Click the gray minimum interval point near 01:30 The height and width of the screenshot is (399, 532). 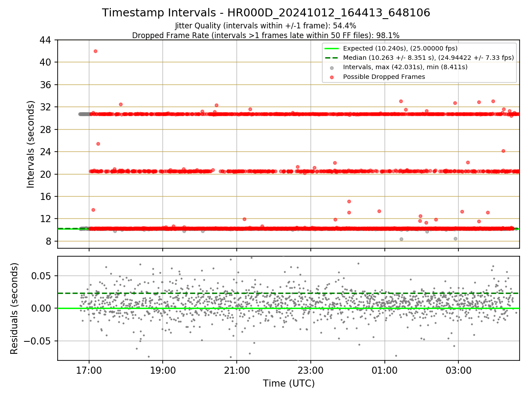401,239
